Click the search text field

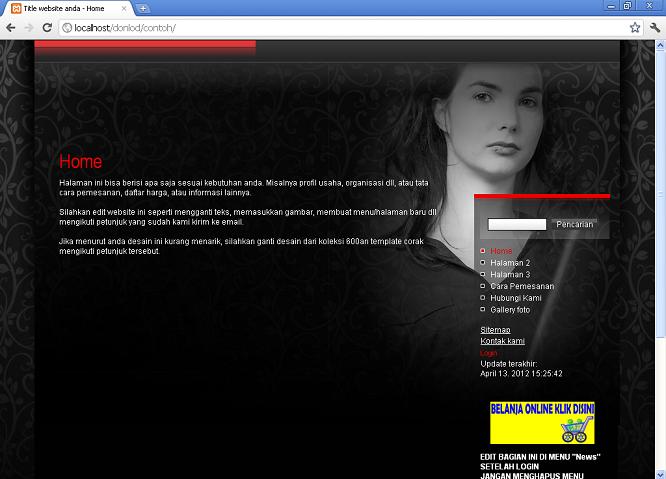[x=517, y=224]
